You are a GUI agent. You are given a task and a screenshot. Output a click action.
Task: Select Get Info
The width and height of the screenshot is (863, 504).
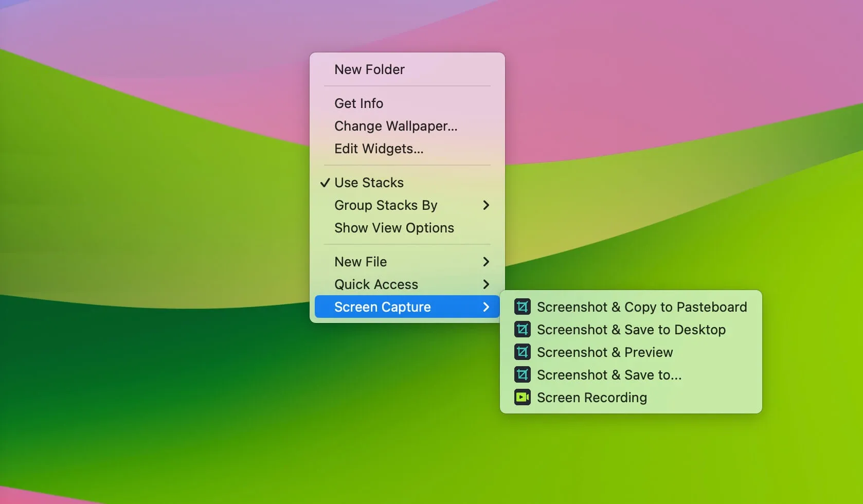tap(358, 103)
